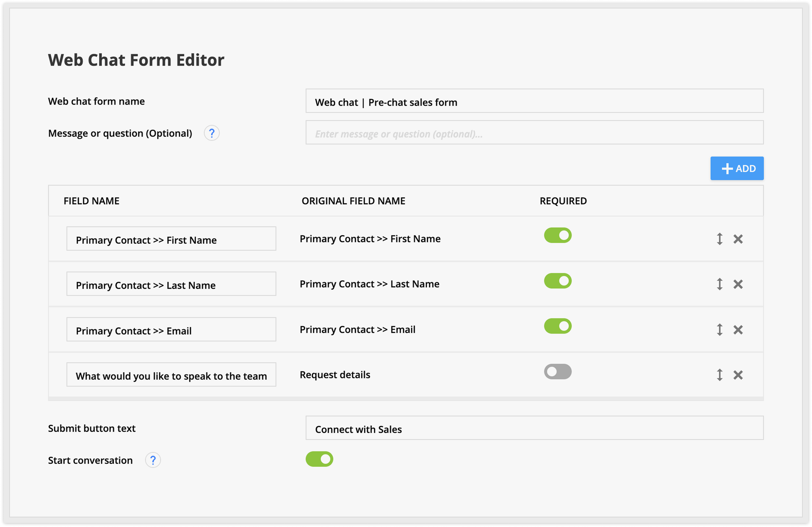Screen dimensions: 812x527
Task: Open help for Start conversation
Action: click(x=153, y=460)
